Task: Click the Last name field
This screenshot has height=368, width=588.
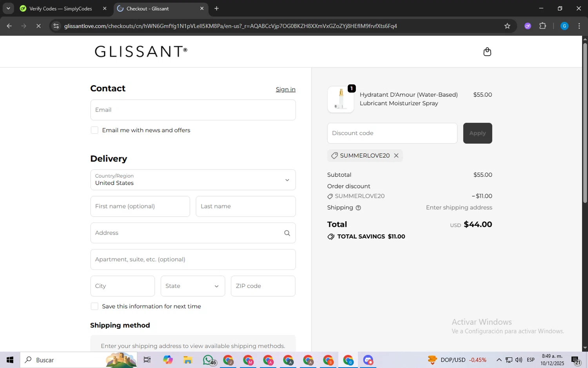Action: click(246, 206)
